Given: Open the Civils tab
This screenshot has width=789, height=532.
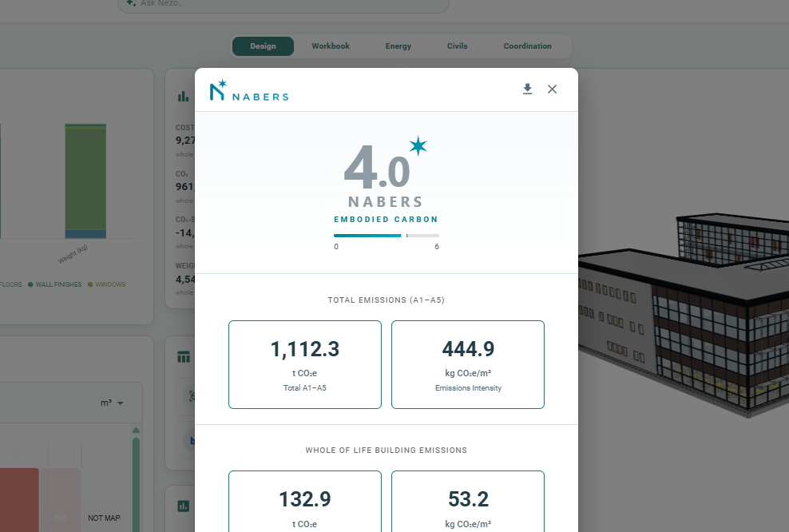Looking at the screenshot, I should [x=458, y=46].
